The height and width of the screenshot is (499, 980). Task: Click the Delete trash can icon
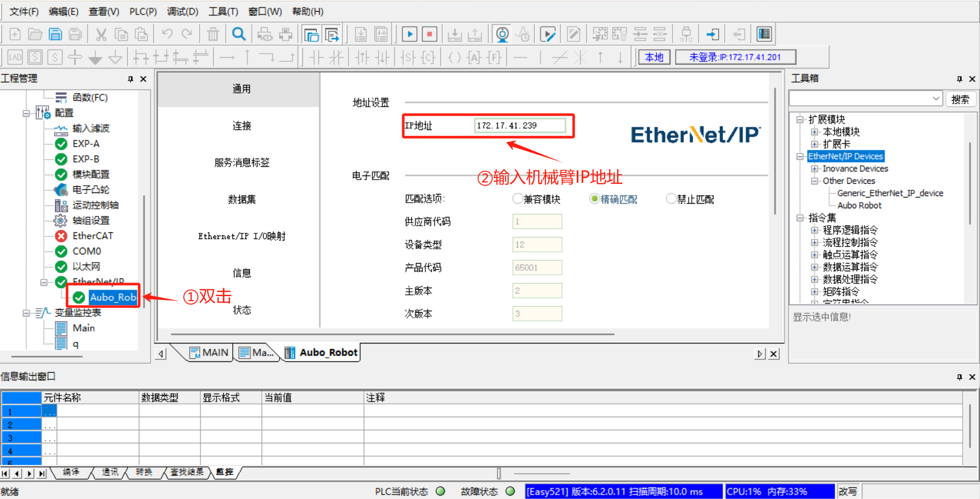pos(213,34)
